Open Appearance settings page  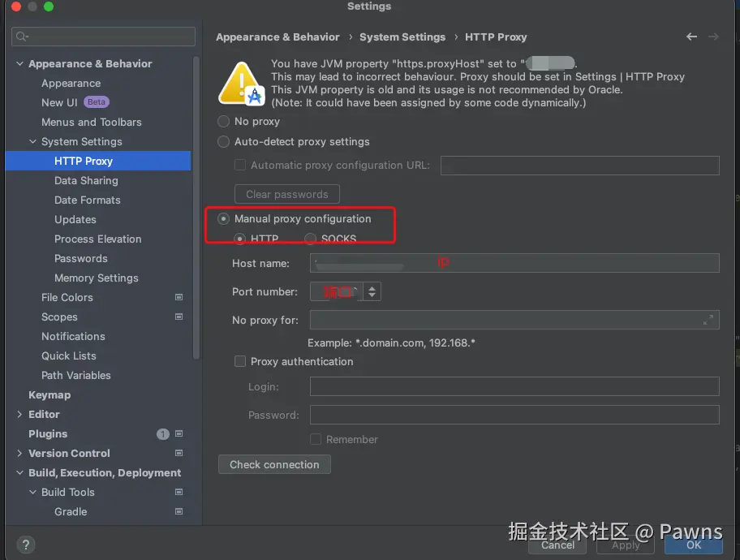71,83
